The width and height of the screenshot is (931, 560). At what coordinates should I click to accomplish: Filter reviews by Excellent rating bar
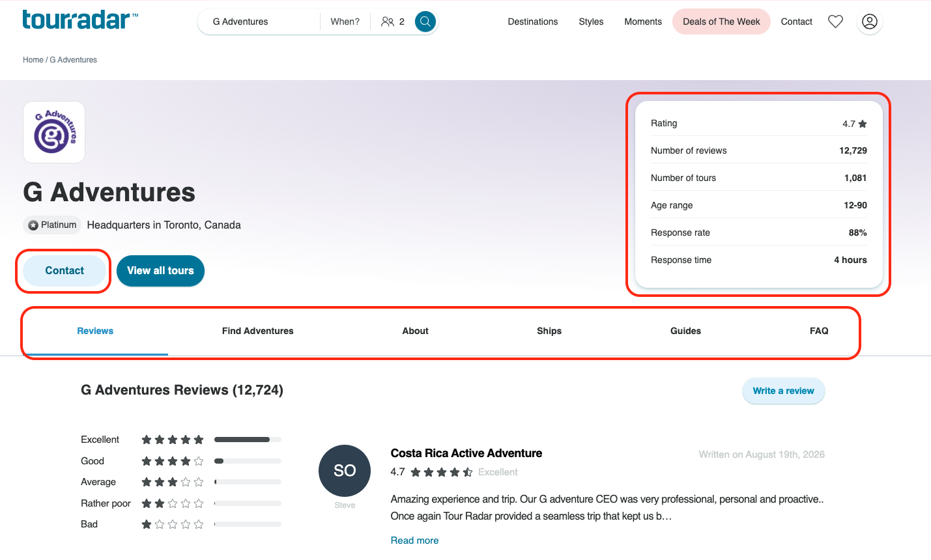click(x=248, y=440)
